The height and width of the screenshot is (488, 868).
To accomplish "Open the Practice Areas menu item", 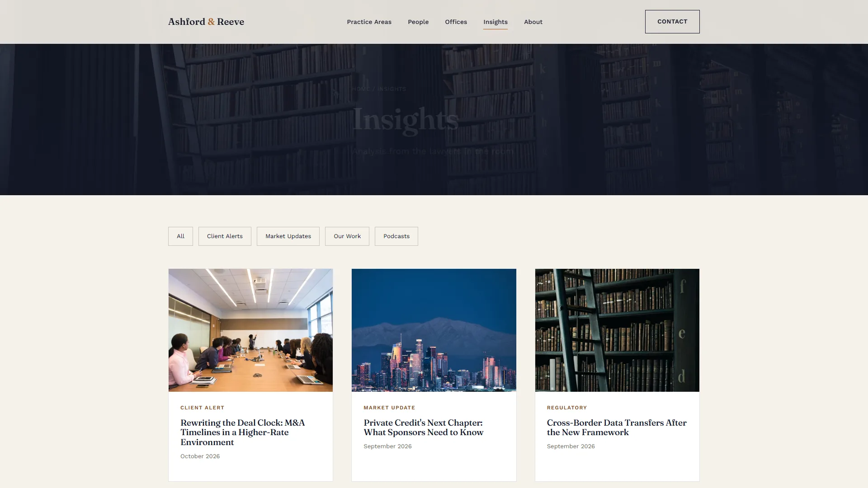I will pos(369,22).
